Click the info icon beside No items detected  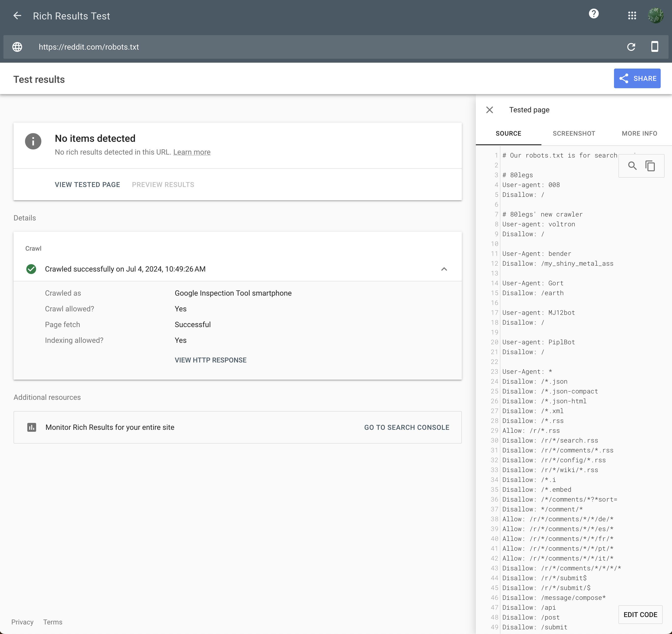[33, 141]
